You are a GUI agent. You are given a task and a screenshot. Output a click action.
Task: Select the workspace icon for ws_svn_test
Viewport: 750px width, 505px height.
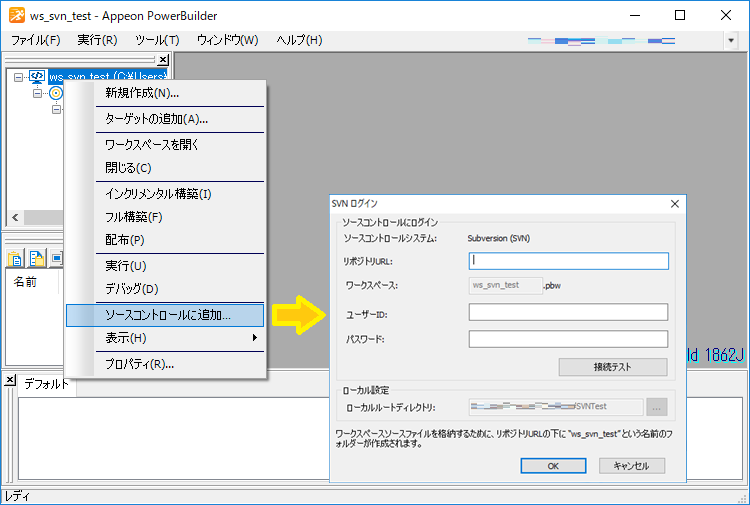pyautogui.click(x=37, y=77)
